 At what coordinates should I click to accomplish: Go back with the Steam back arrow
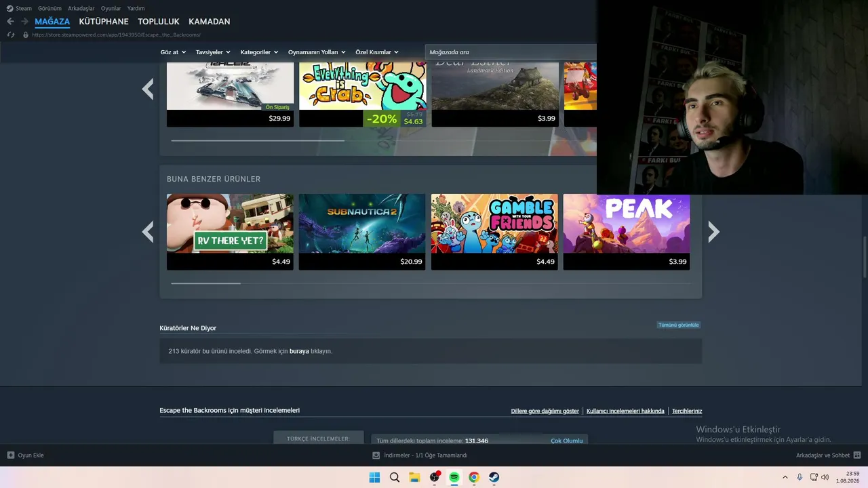(x=10, y=22)
